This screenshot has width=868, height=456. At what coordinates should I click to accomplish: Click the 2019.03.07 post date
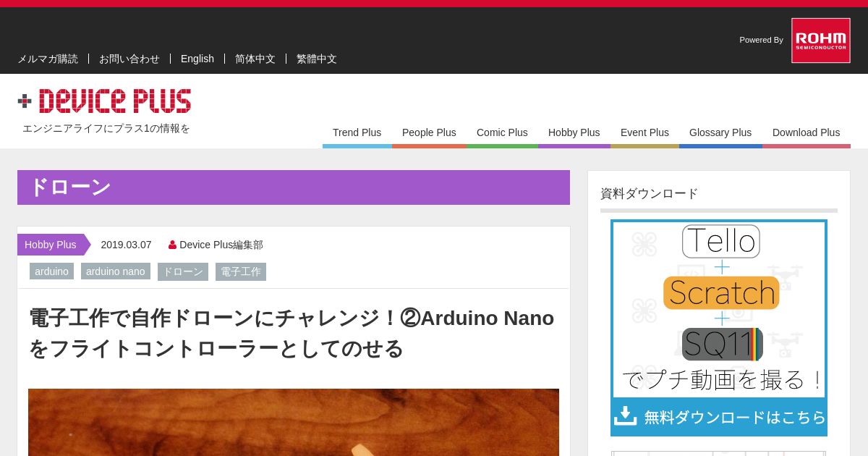[x=126, y=245]
